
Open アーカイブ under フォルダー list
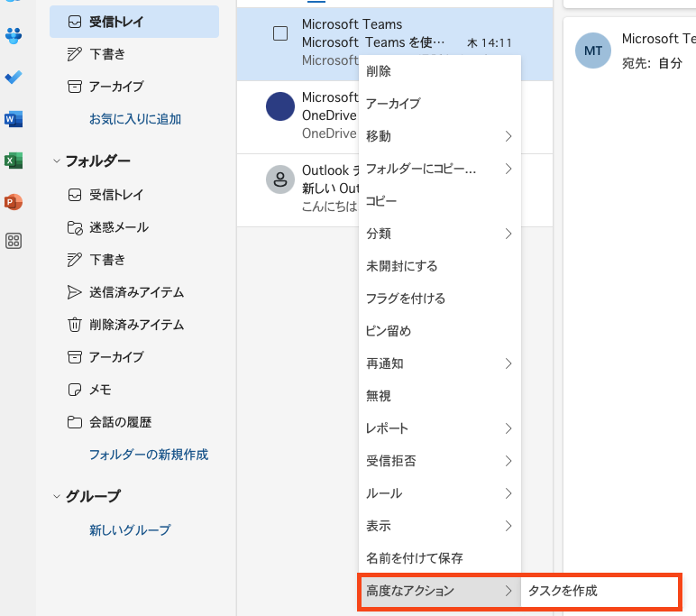(x=134, y=357)
